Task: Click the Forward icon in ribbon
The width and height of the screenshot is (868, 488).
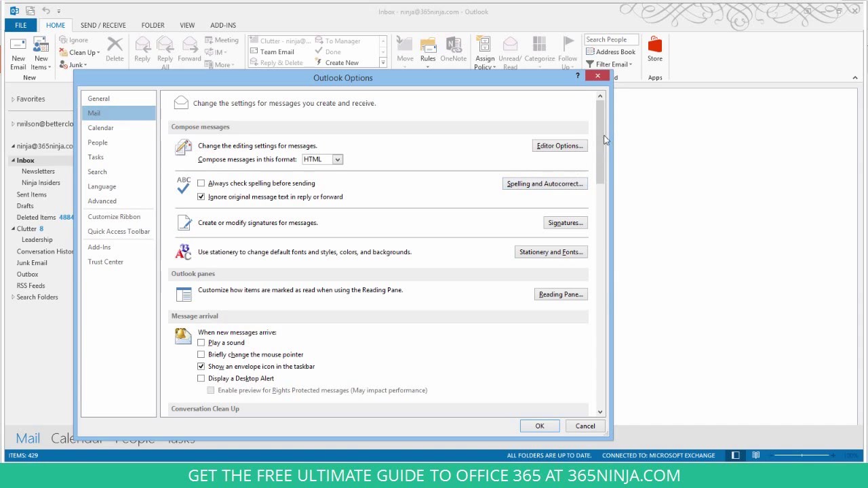Action: pyautogui.click(x=189, y=45)
